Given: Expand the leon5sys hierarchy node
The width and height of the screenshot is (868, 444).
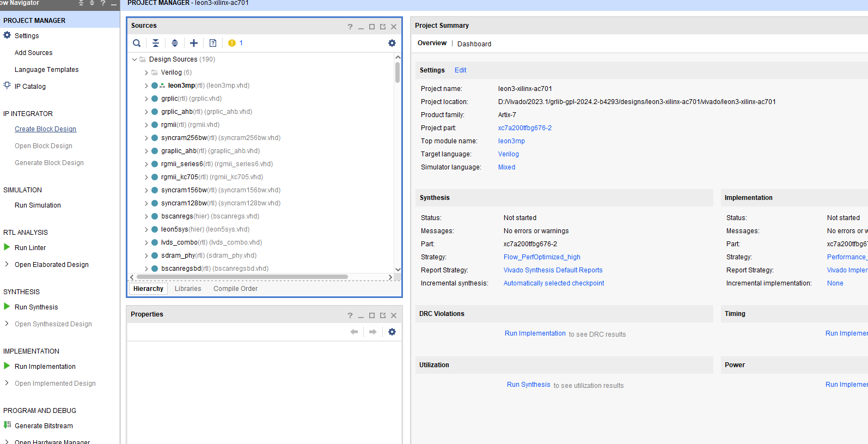Looking at the screenshot, I should click(146, 229).
